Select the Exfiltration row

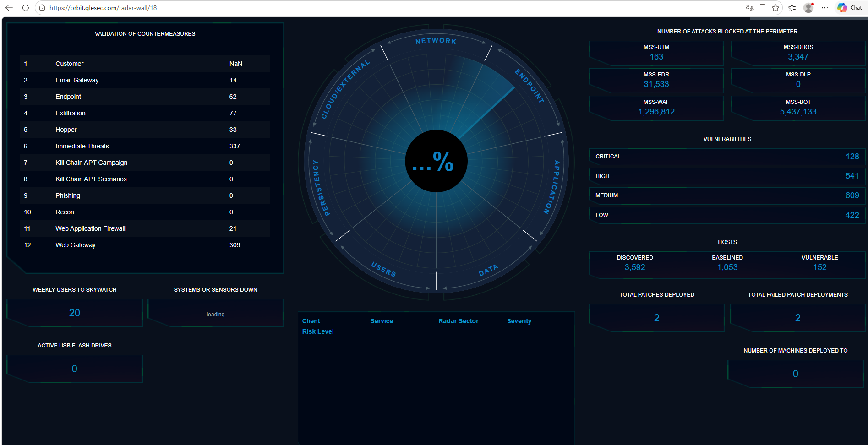coord(145,113)
